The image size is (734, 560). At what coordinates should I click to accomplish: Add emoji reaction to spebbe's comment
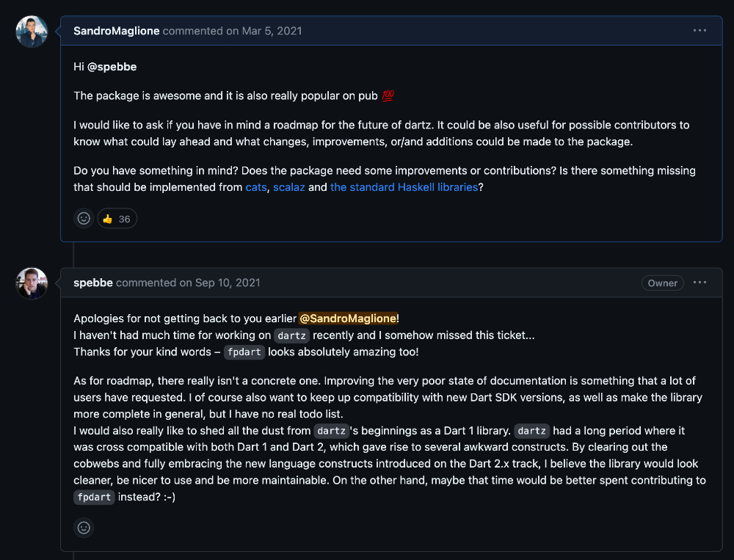pyautogui.click(x=84, y=527)
